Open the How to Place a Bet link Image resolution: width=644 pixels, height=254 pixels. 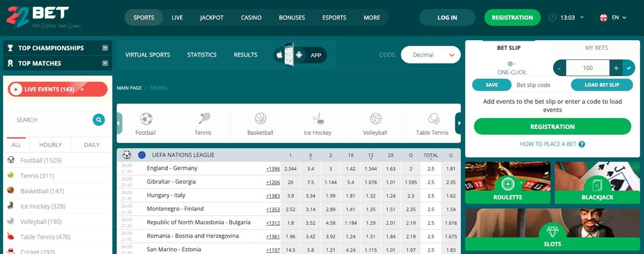pos(552,144)
